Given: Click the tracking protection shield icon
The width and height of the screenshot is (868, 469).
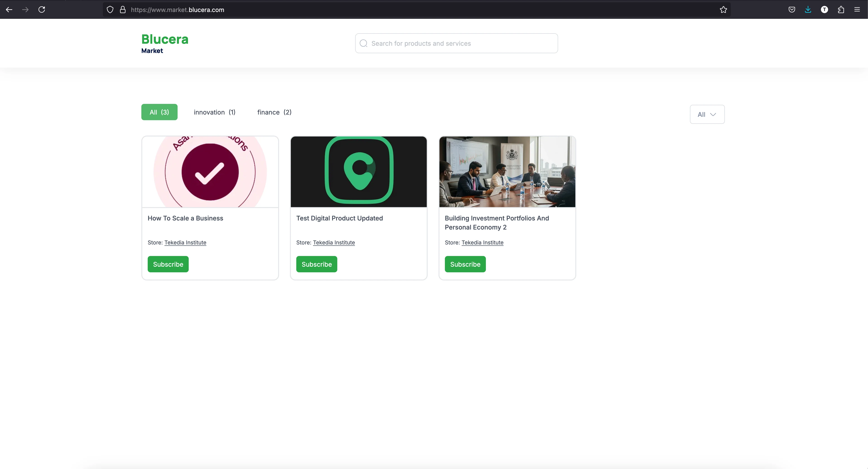Looking at the screenshot, I should click(110, 10).
